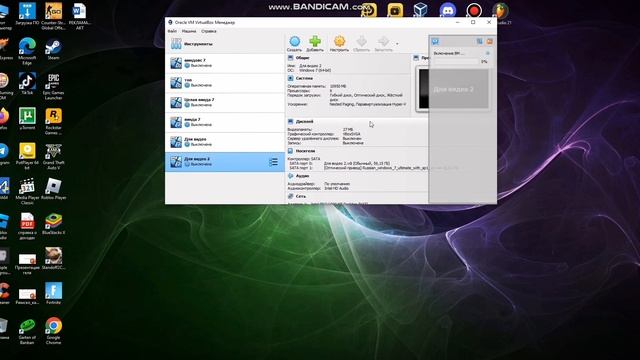640x360 pixels.
Task: Click the Дисплей section header
Action: click(x=304, y=122)
